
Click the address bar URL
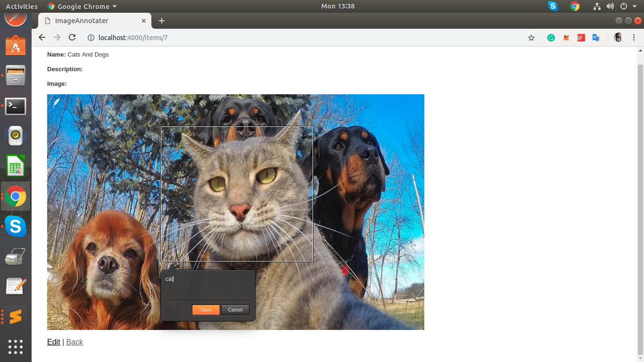(133, 38)
